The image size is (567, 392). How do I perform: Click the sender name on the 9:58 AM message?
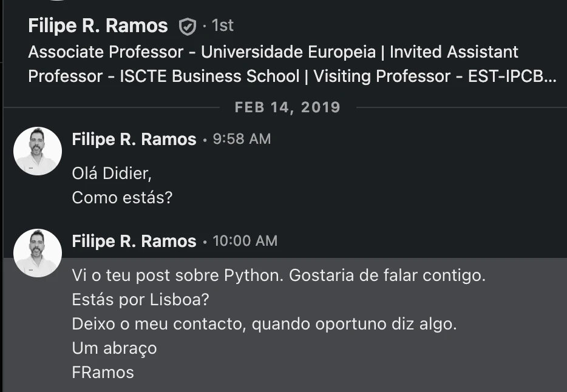coord(134,140)
